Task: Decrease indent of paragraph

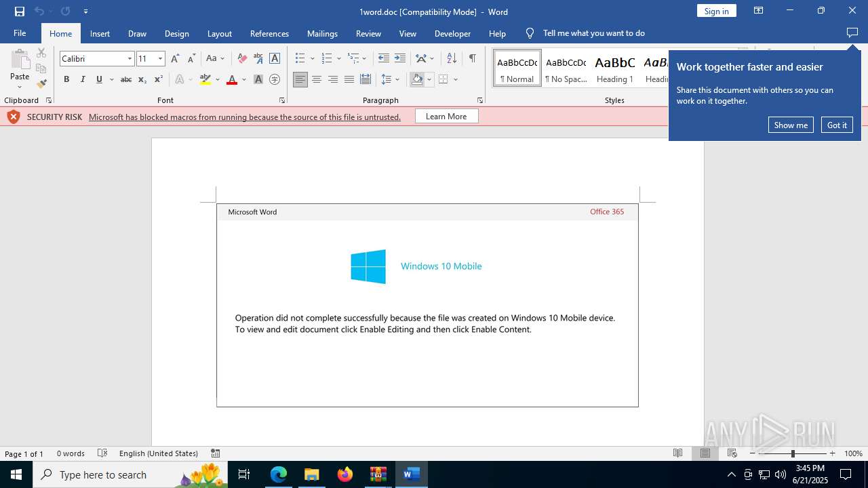Action: [383, 58]
